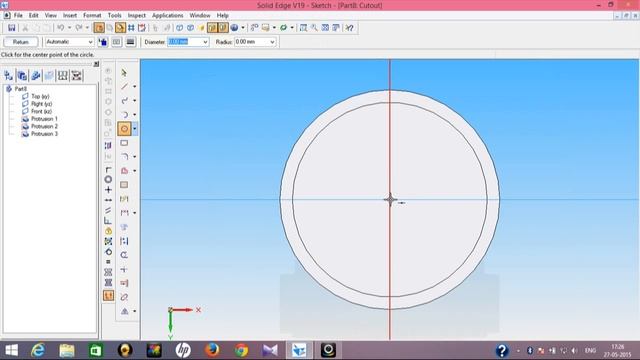Viewport: 640px width, 360px height.
Task: Open the Format menu
Action: (x=92, y=15)
